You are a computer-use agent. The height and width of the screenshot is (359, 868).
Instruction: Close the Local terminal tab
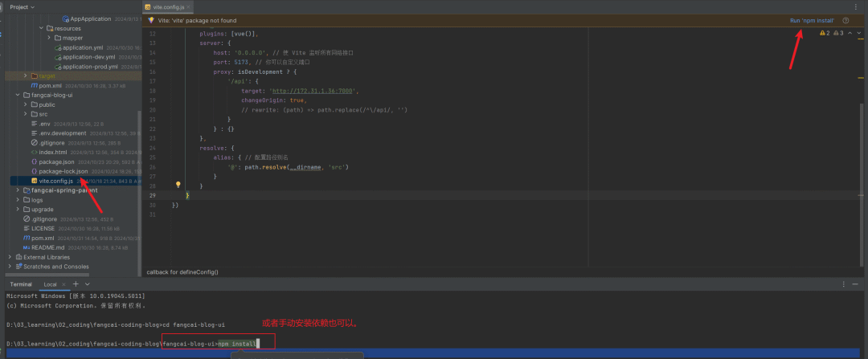click(64, 284)
